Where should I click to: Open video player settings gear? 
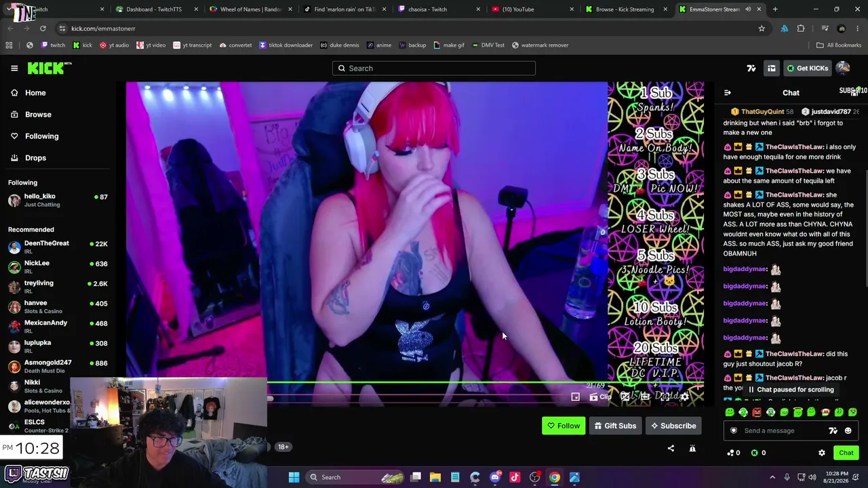tap(685, 396)
